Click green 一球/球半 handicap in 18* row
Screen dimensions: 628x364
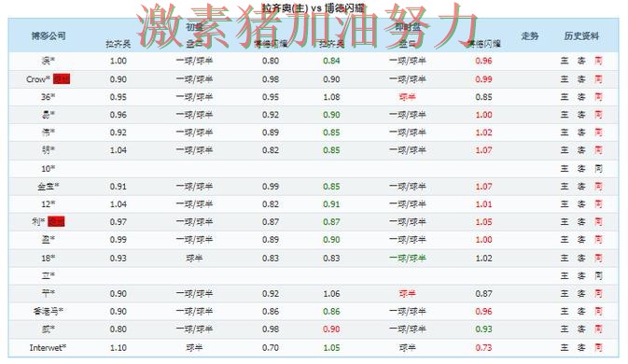tap(408, 258)
